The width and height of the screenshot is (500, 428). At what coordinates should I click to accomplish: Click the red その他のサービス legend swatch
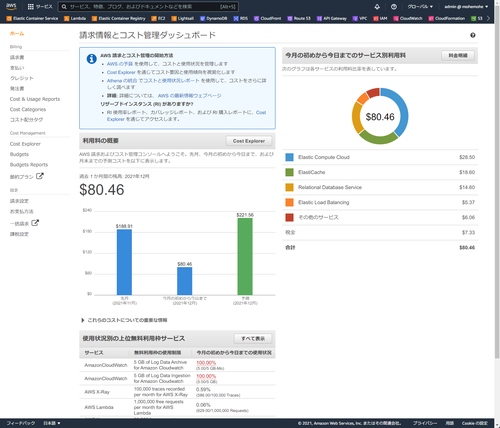(x=289, y=217)
